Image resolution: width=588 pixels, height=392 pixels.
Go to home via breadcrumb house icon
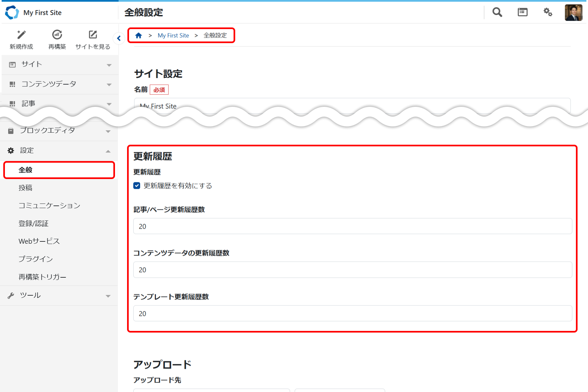click(139, 36)
